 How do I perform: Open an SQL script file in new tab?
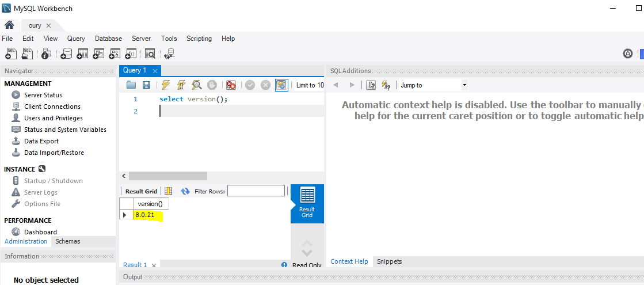pos(28,53)
